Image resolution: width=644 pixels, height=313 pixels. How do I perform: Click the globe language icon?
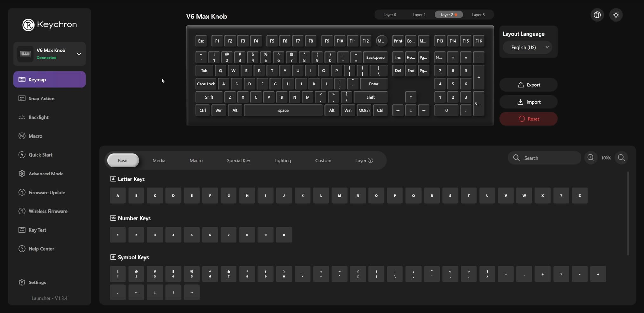tap(597, 15)
